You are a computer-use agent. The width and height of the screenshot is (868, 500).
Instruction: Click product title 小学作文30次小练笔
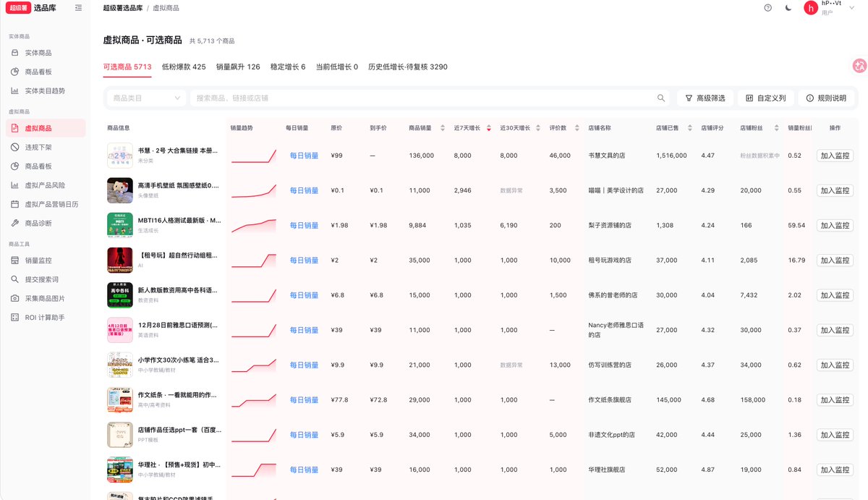tap(178, 360)
